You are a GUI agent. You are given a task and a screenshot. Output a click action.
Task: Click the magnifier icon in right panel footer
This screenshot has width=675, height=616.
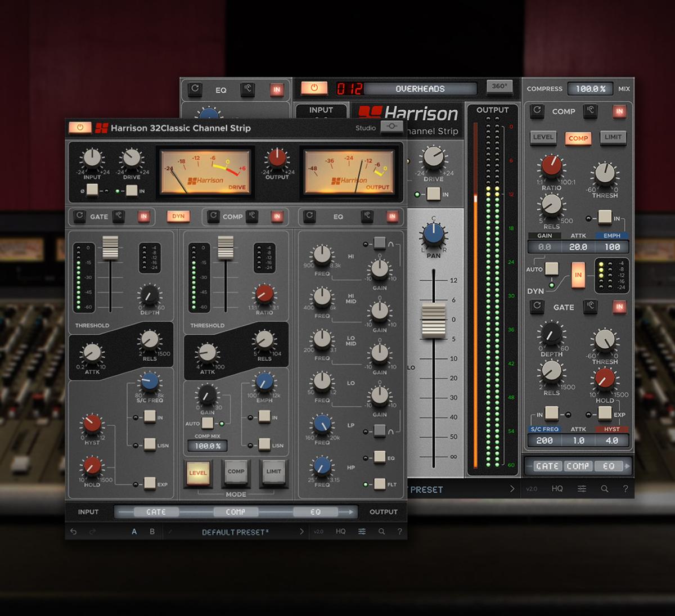click(x=605, y=489)
